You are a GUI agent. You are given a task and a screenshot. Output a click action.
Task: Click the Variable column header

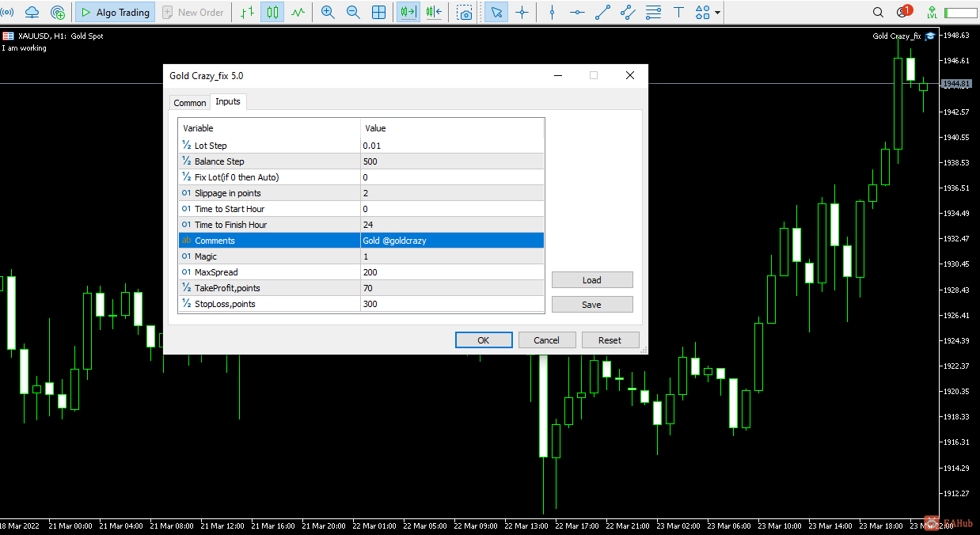(x=270, y=128)
